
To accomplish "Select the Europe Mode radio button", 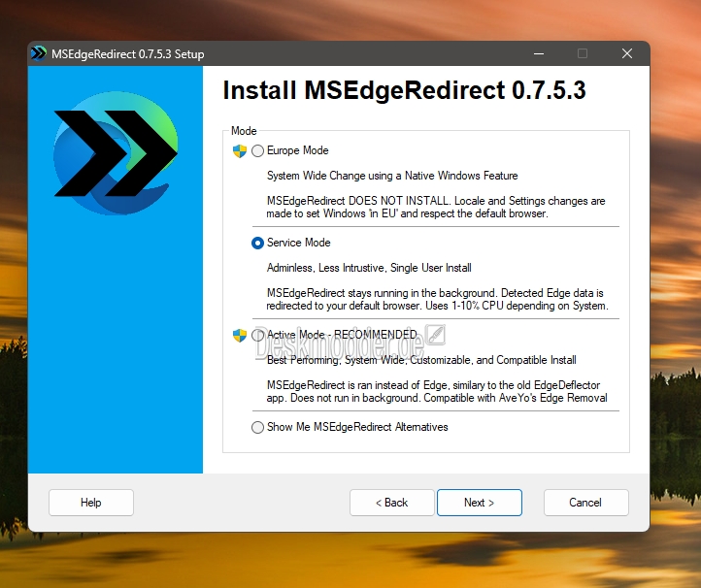I will (257, 151).
